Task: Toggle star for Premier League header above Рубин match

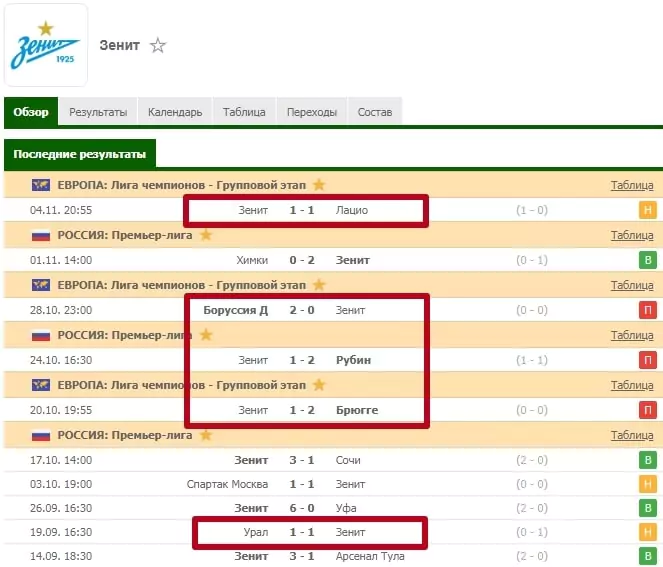Action: 205,335
